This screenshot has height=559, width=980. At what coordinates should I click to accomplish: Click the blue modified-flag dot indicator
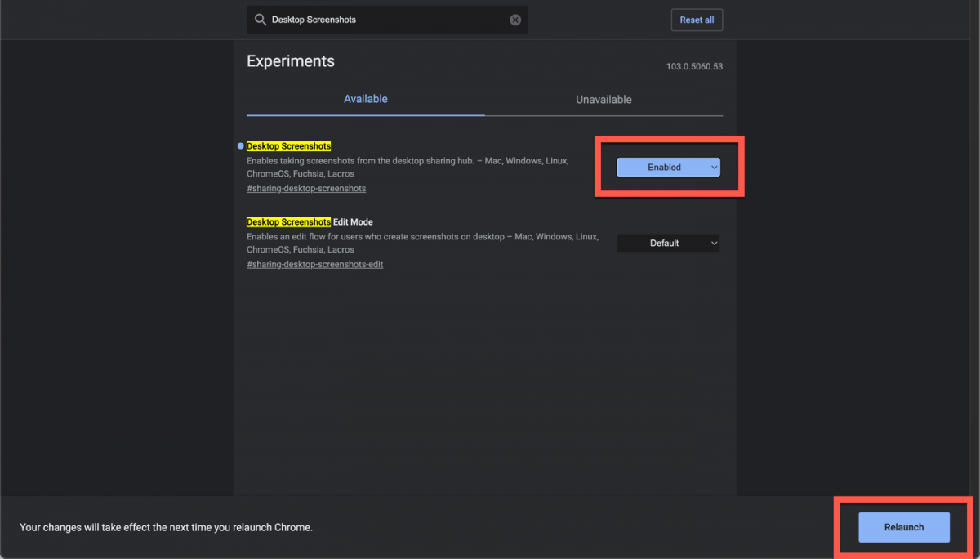click(x=240, y=146)
